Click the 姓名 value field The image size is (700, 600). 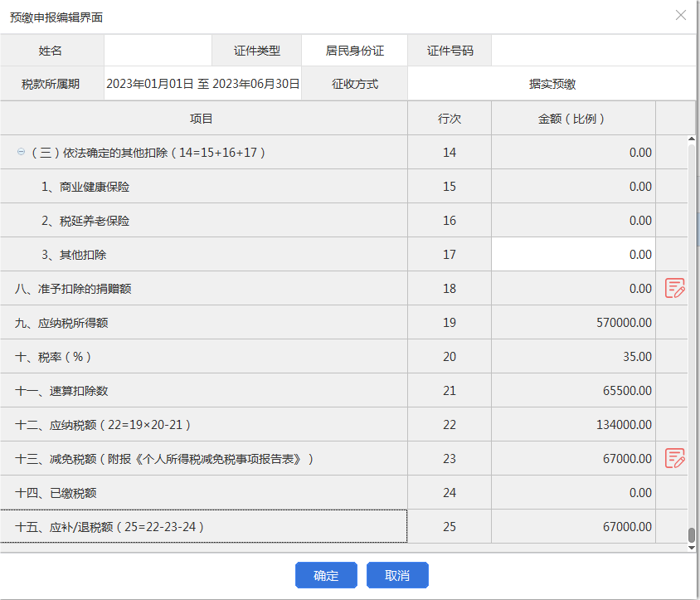(x=158, y=51)
